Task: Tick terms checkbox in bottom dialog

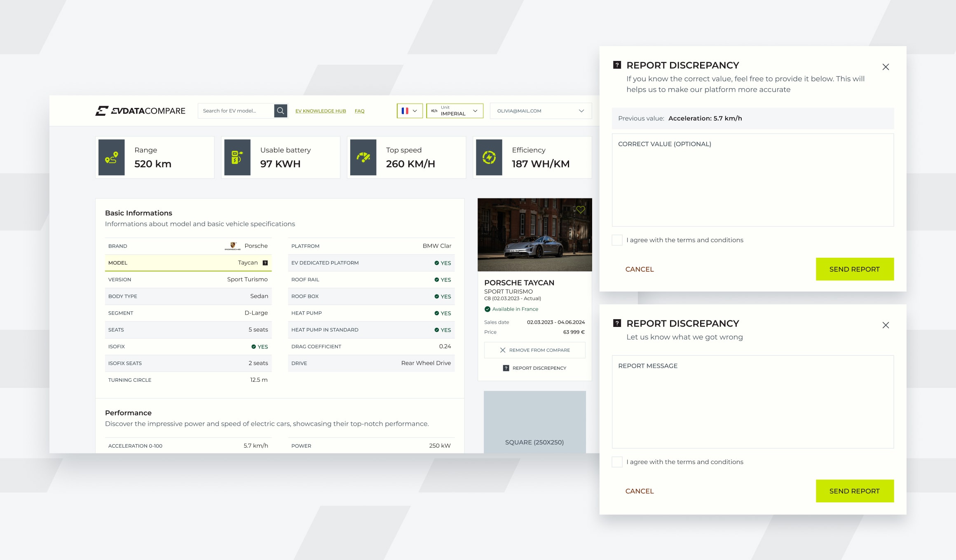Action: coord(617,462)
